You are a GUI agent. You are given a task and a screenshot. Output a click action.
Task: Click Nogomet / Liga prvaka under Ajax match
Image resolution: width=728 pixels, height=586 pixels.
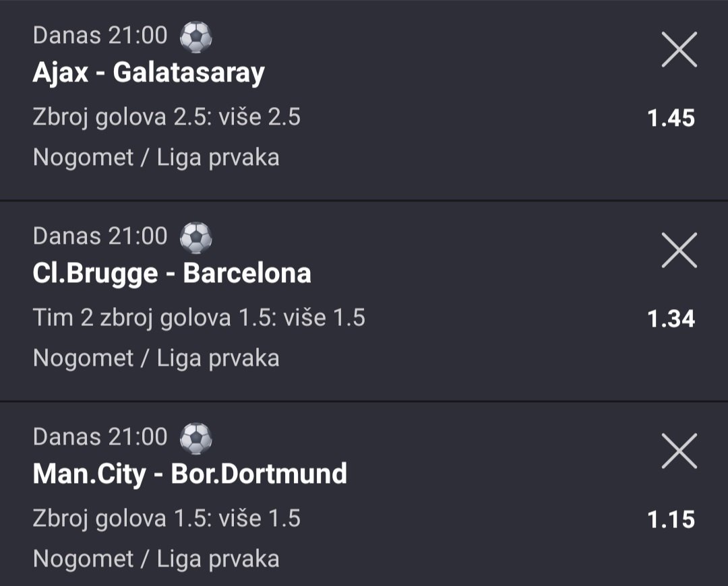pos(156,158)
